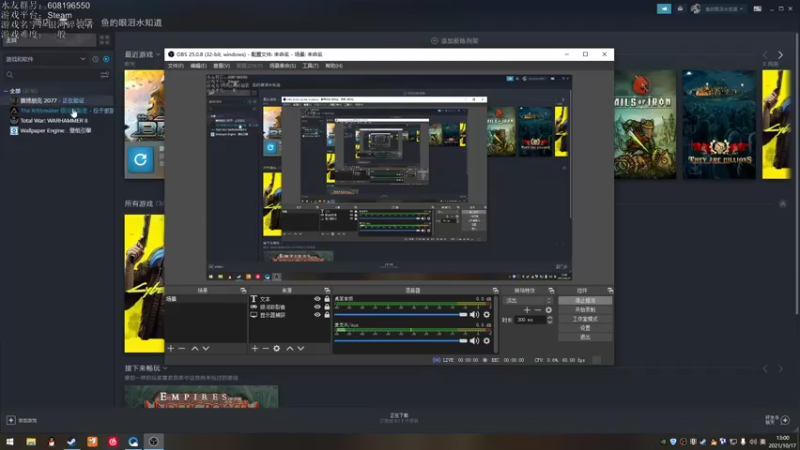
Task: Open desktop audio settings gear in mixer
Action: 486,315
